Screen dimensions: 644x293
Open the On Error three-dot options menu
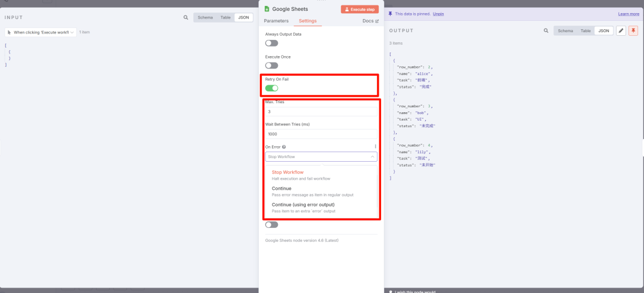point(375,147)
